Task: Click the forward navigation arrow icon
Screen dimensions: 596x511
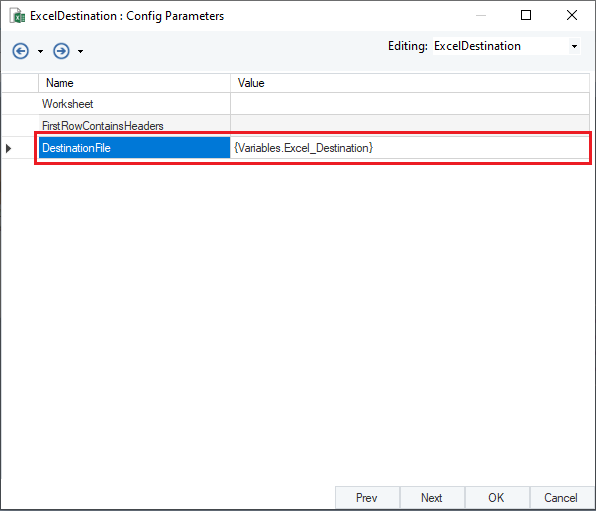Action: 61,51
